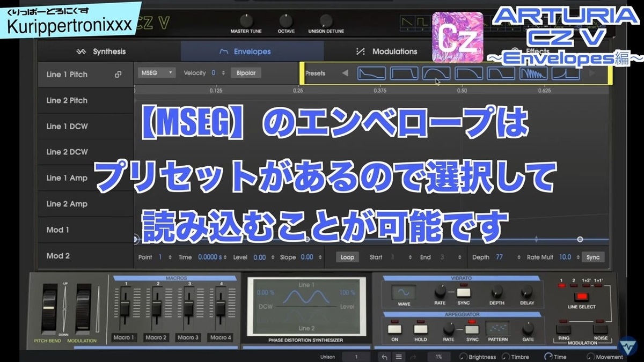644x362 pixels.
Task: Open the edit history list icon
Action: click(x=399, y=357)
